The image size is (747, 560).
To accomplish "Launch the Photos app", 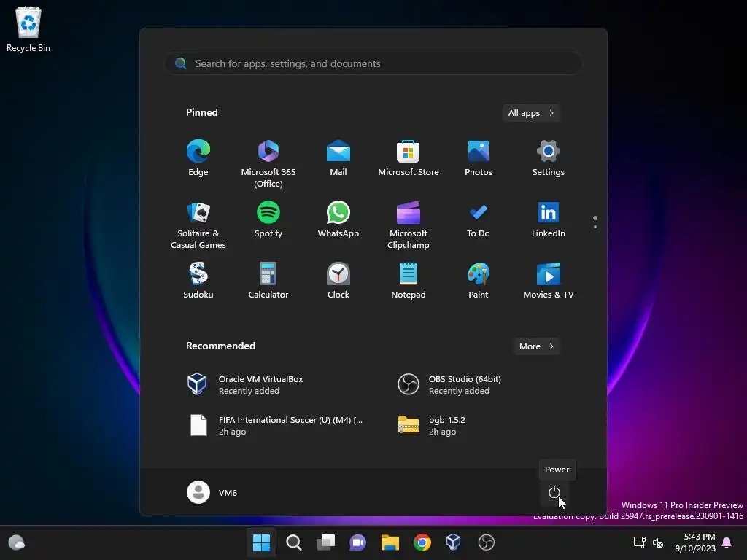I will (x=479, y=158).
